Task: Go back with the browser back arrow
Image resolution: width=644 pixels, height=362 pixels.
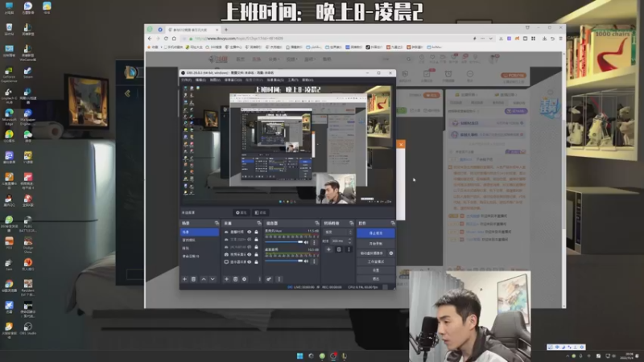Action: (150, 39)
